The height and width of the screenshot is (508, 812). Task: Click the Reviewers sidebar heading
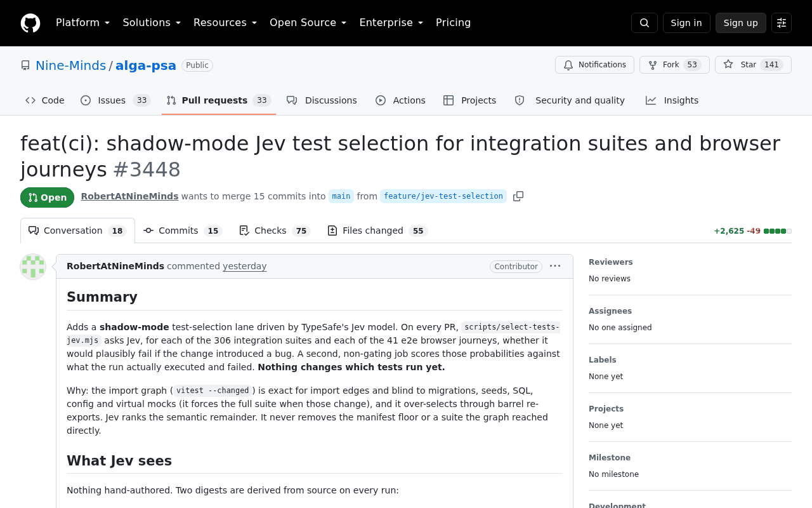(x=611, y=262)
